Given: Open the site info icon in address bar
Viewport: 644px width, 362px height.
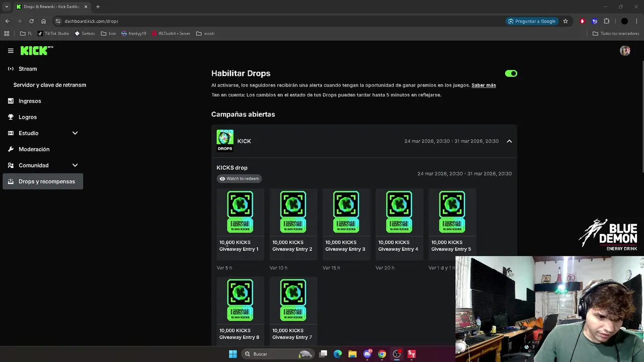Looking at the screenshot, I should 58,21.
